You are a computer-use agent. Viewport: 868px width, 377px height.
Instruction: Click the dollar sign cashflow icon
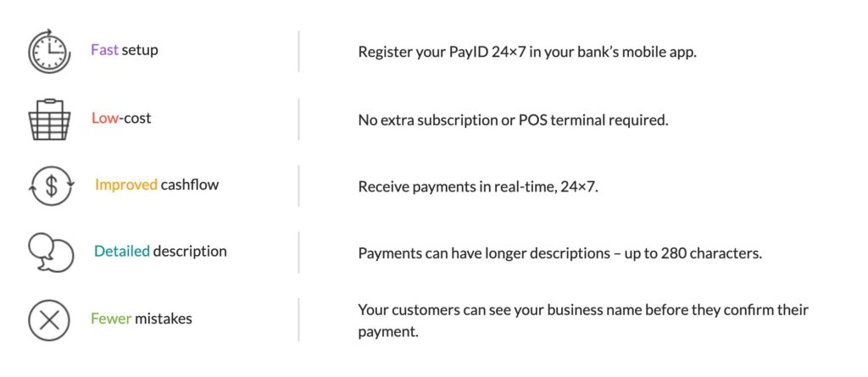[x=50, y=186]
